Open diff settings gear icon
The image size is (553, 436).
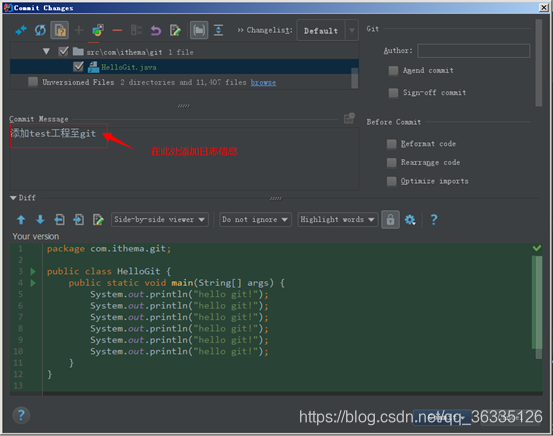click(410, 220)
